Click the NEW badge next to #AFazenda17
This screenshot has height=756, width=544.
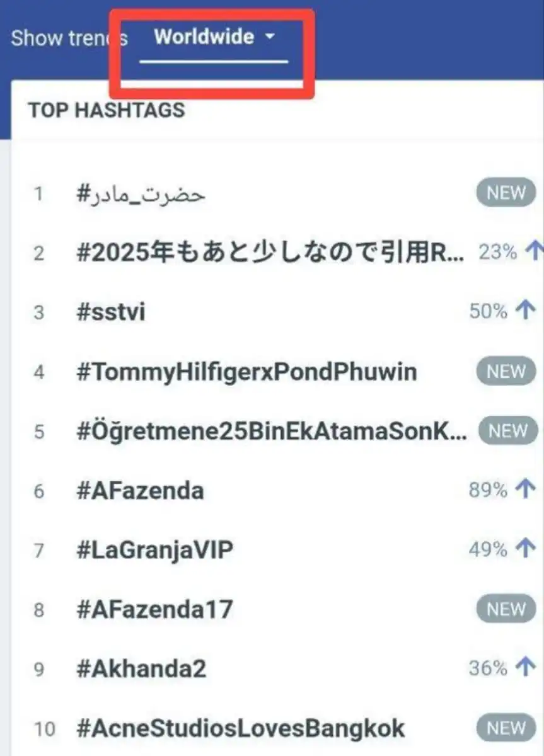pos(506,609)
